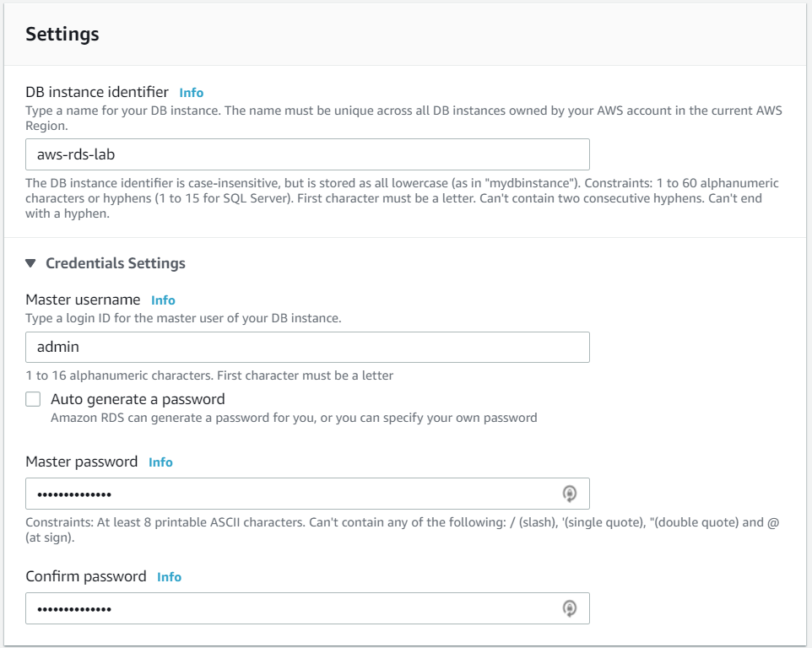Click the password manager icon in Master password
The image size is (812, 648).
pos(569,494)
